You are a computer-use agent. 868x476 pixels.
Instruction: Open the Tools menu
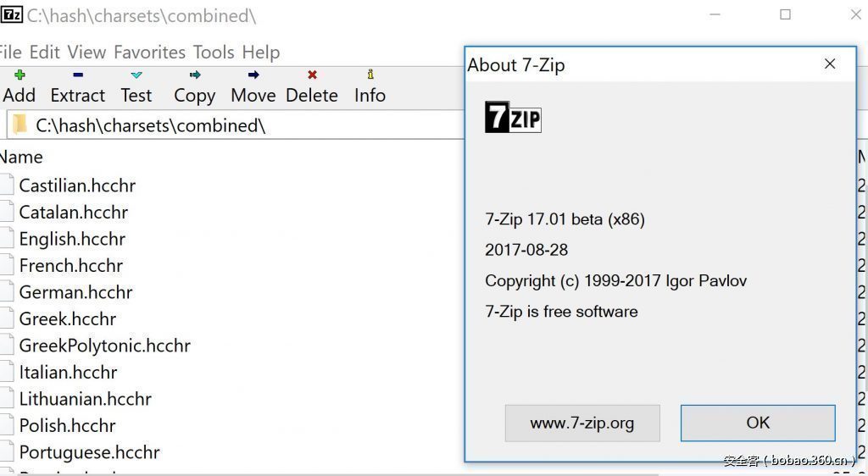pyautogui.click(x=213, y=53)
